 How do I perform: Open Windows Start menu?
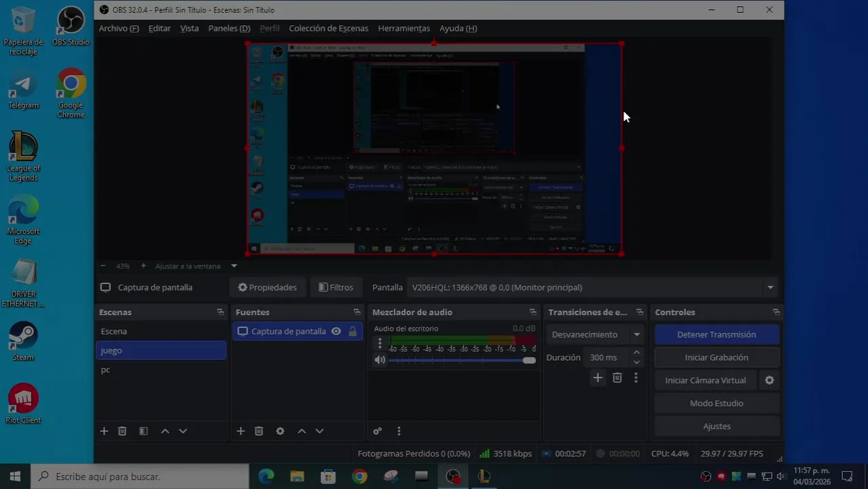point(15,477)
